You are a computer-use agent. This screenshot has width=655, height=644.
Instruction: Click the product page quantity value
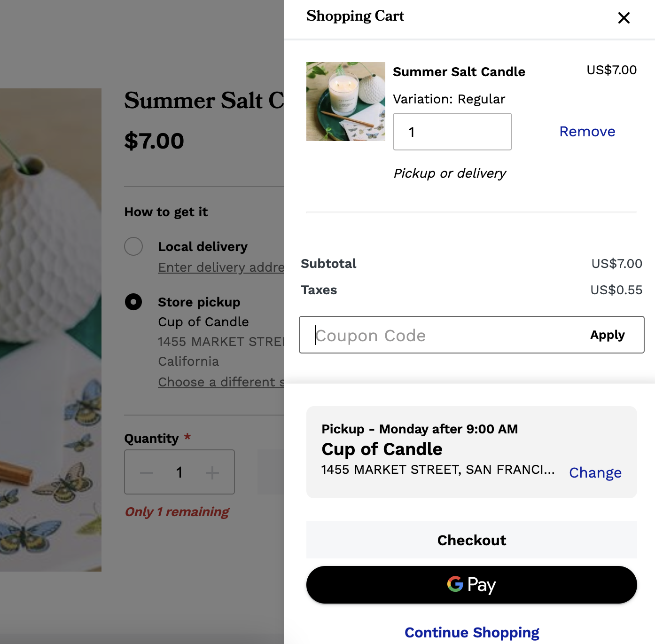tap(179, 472)
